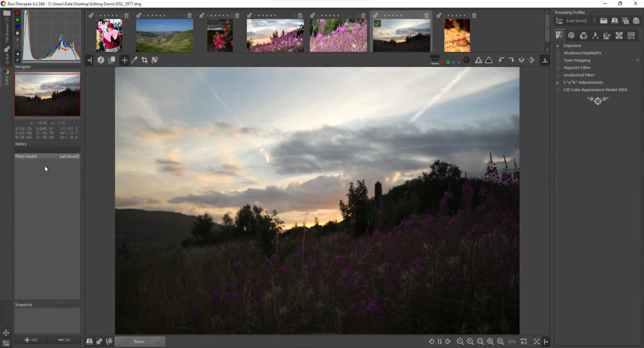644x348 pixels.
Task: Open the pink jacket photo thumbnail
Action: click(109, 35)
